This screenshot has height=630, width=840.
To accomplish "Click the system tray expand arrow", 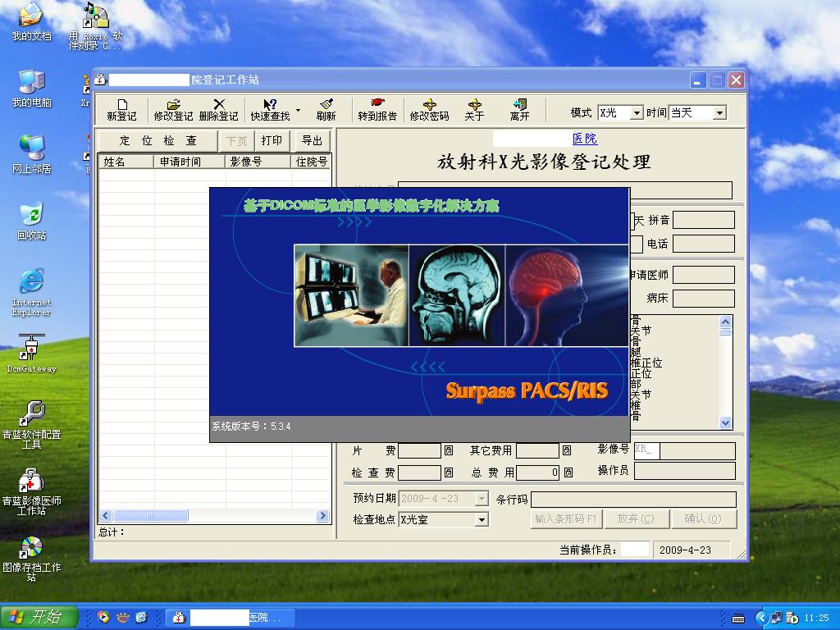I will (761, 618).
